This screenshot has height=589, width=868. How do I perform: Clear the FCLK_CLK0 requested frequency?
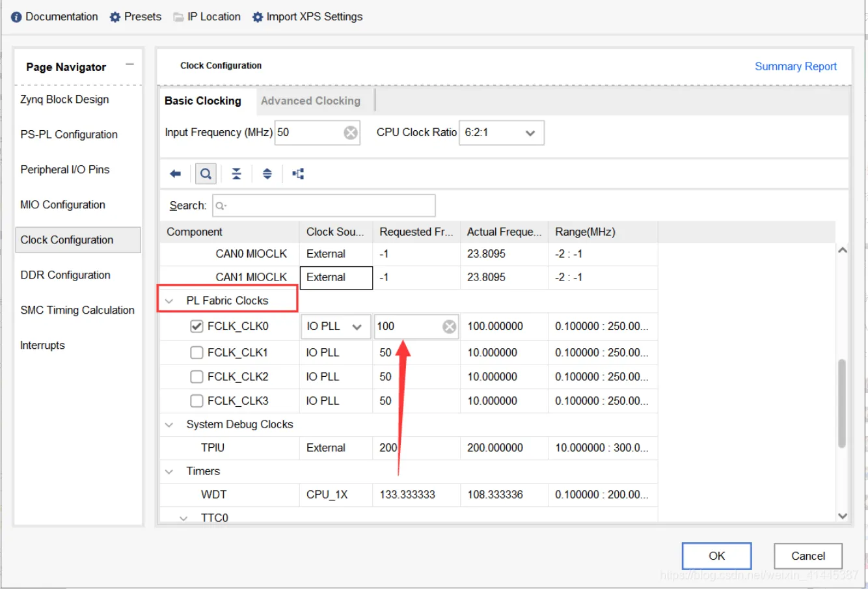(450, 327)
